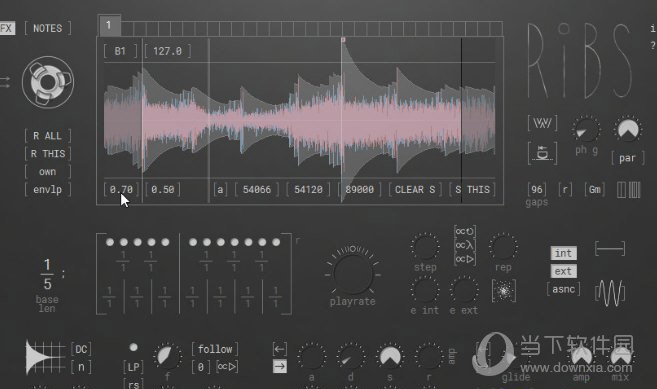Toggle the DC bracket button
The image size is (657, 389).
tap(81, 349)
